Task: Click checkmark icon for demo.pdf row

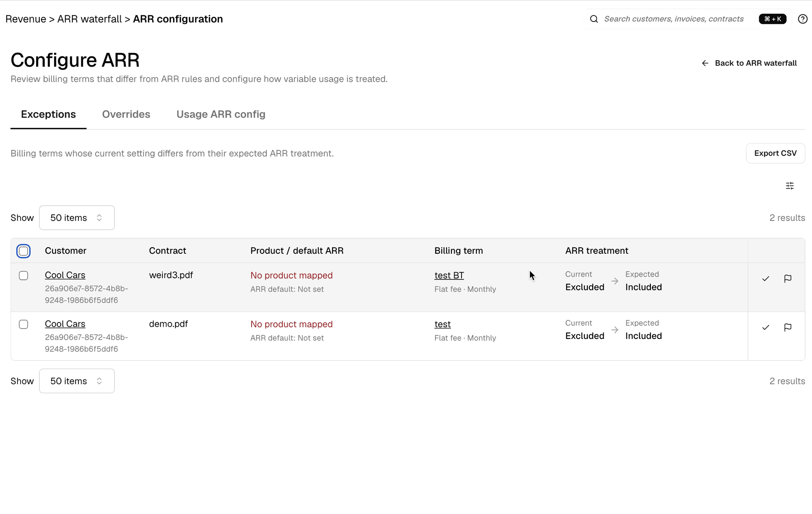Action: [x=766, y=327]
